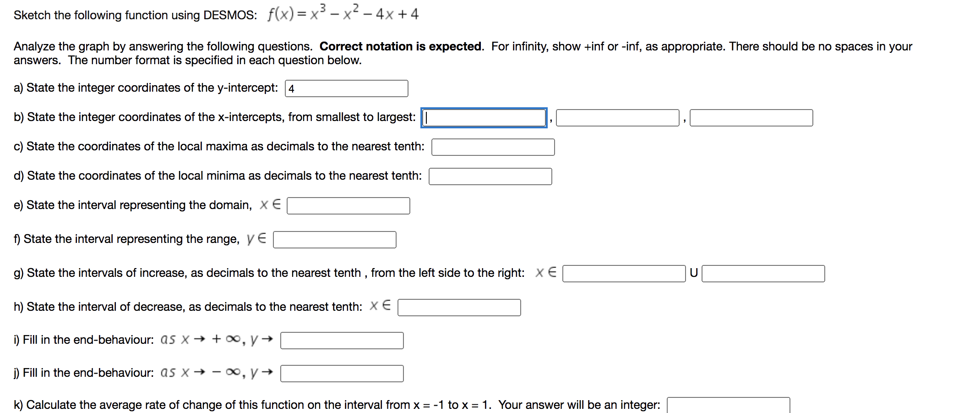
Task: Select the end-behaviour field for x approaching positive infinity
Action: click(341, 341)
